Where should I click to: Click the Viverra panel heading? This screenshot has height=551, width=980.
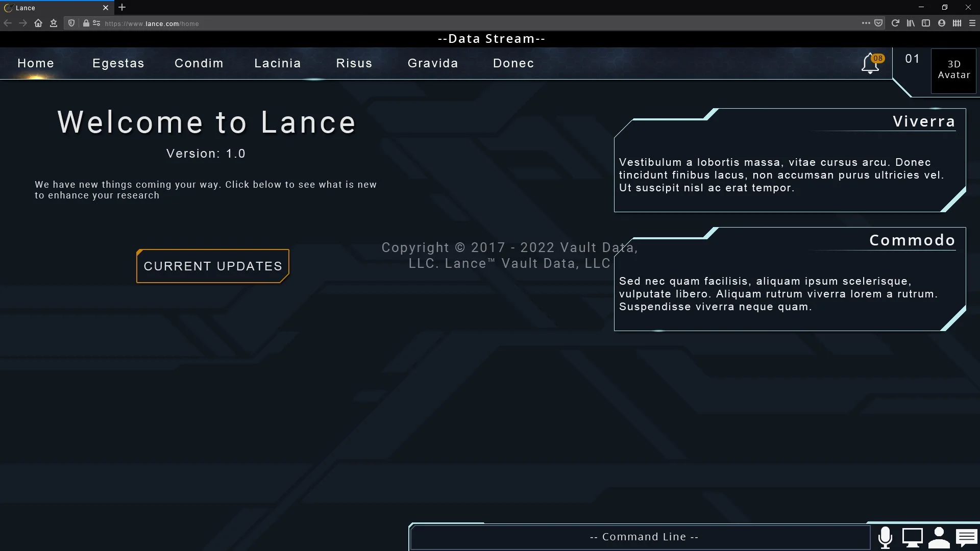click(x=924, y=121)
